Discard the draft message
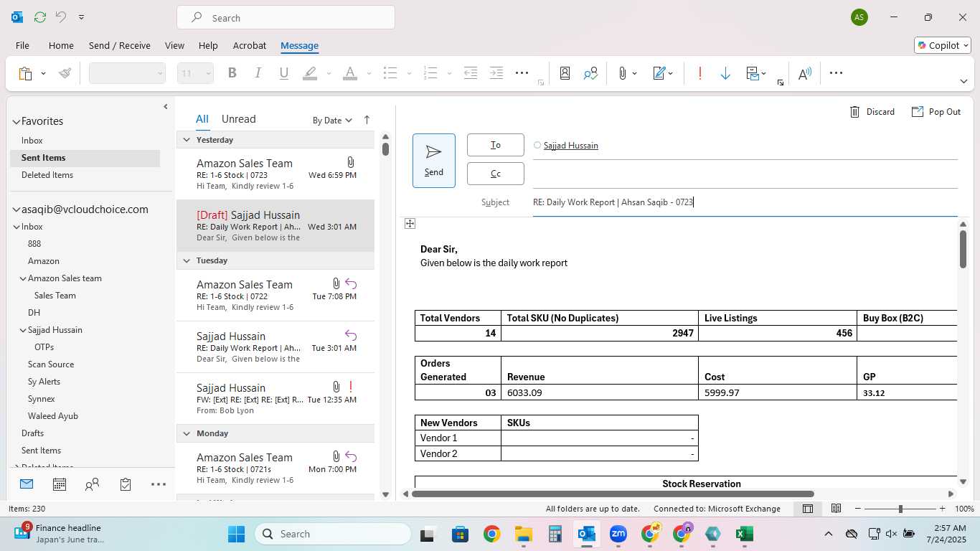Image resolution: width=980 pixels, height=551 pixels. click(872, 112)
